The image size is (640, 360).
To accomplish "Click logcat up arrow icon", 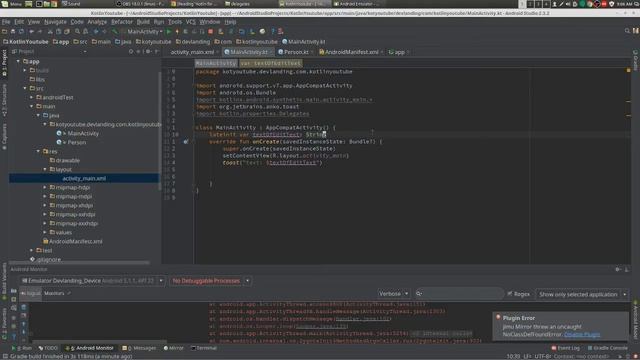I will pyautogui.click(x=24, y=324).
